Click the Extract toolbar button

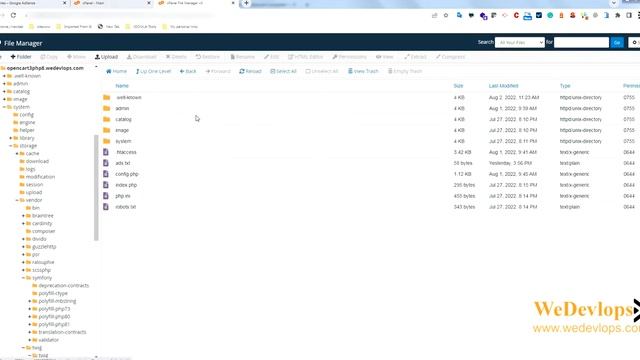(415, 57)
